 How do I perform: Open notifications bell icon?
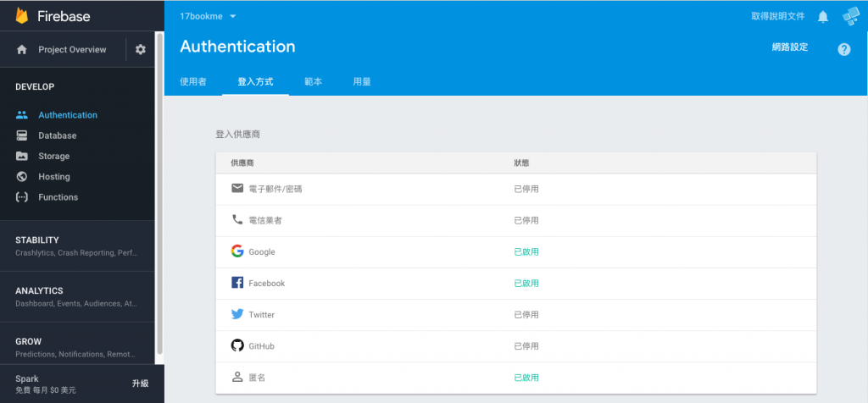(x=823, y=17)
